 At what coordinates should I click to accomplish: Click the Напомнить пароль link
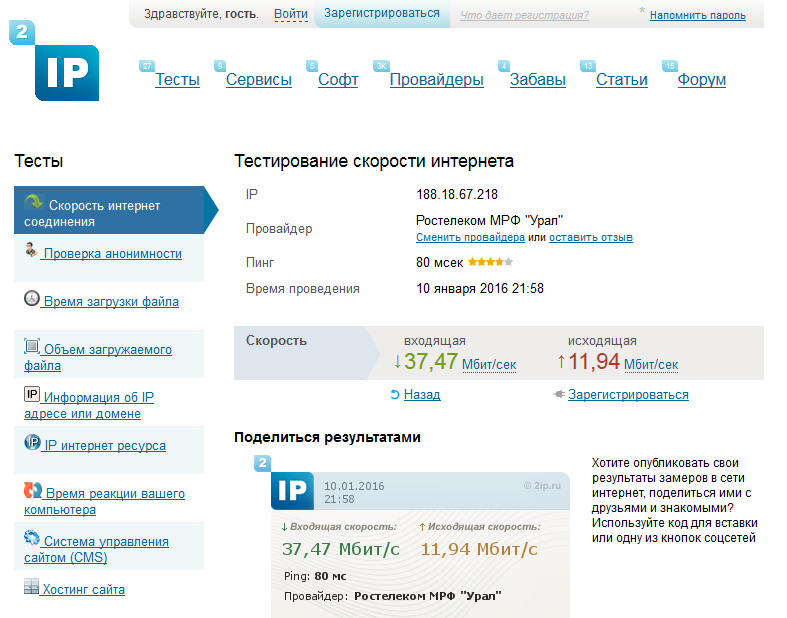coord(697,16)
